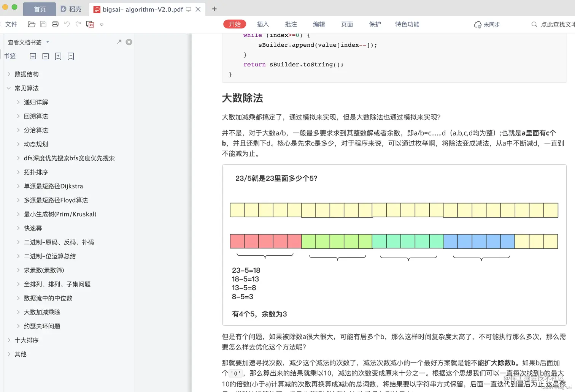
Task: Click the PDF to Word convert icon
Action: click(x=90, y=24)
